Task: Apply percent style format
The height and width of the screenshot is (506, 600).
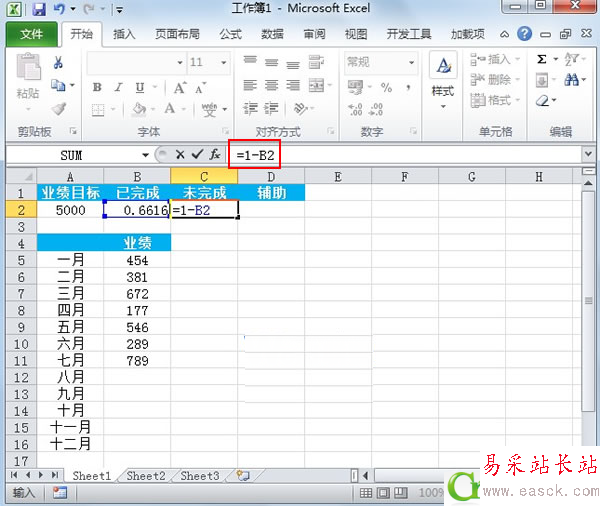Action: [x=386, y=88]
